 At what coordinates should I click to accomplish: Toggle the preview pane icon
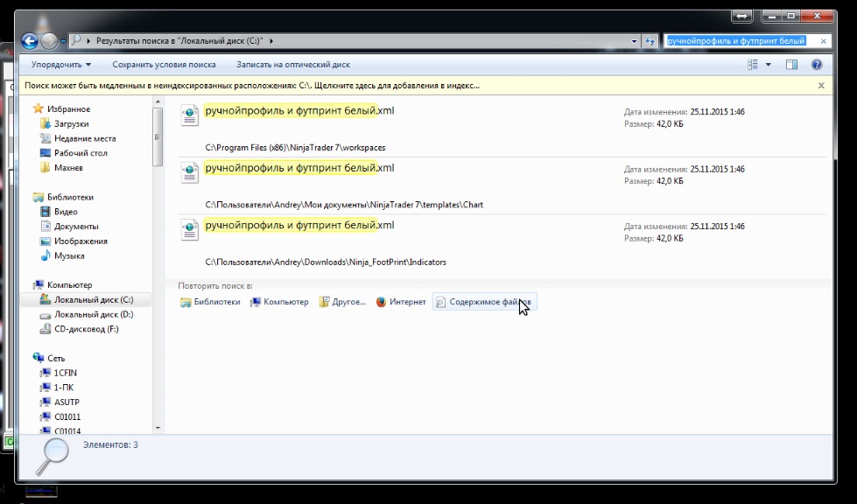pos(791,65)
